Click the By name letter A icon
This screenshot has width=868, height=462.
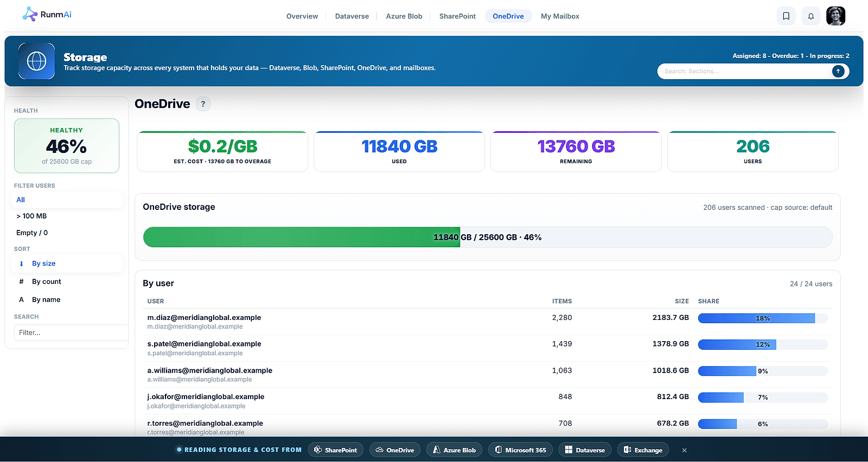tap(21, 299)
